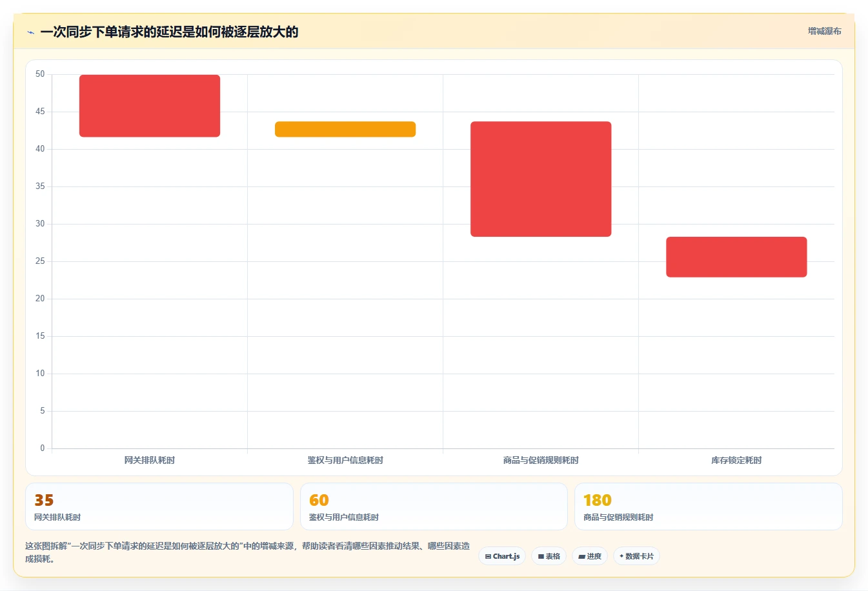Click the 表格 tag chip
The height and width of the screenshot is (591, 868).
[x=549, y=556]
